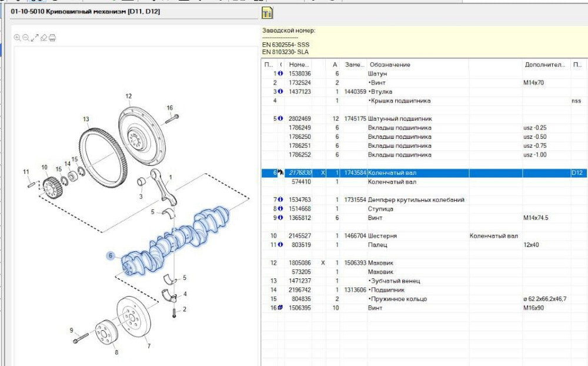Click replacement number 1745175
Screen dimensions: 588x366
coord(355,119)
